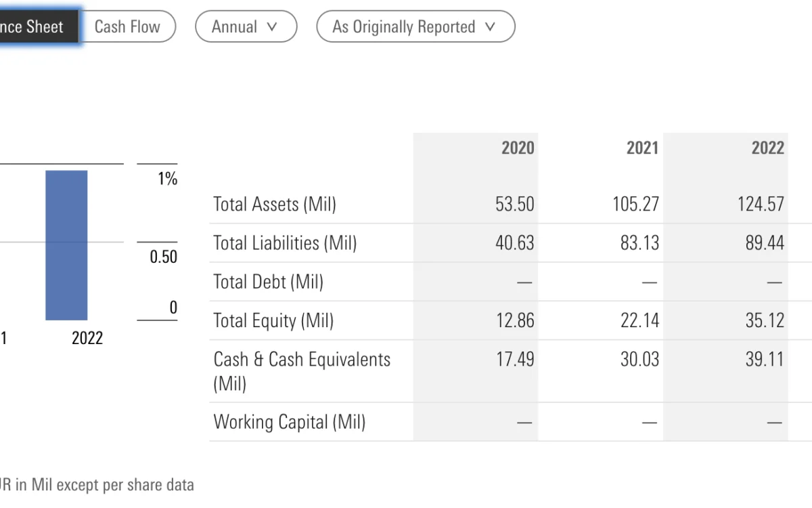The image size is (812, 508).
Task: Click the 124.57 Total Assets value
Action: (761, 204)
